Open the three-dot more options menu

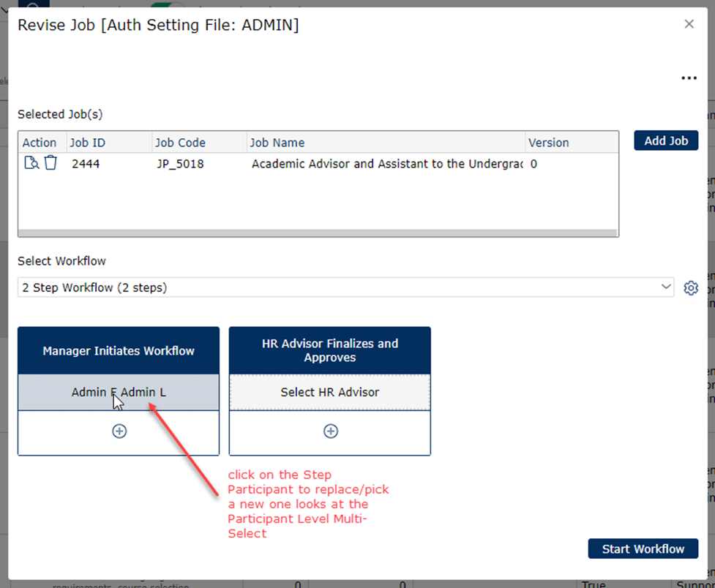689,78
